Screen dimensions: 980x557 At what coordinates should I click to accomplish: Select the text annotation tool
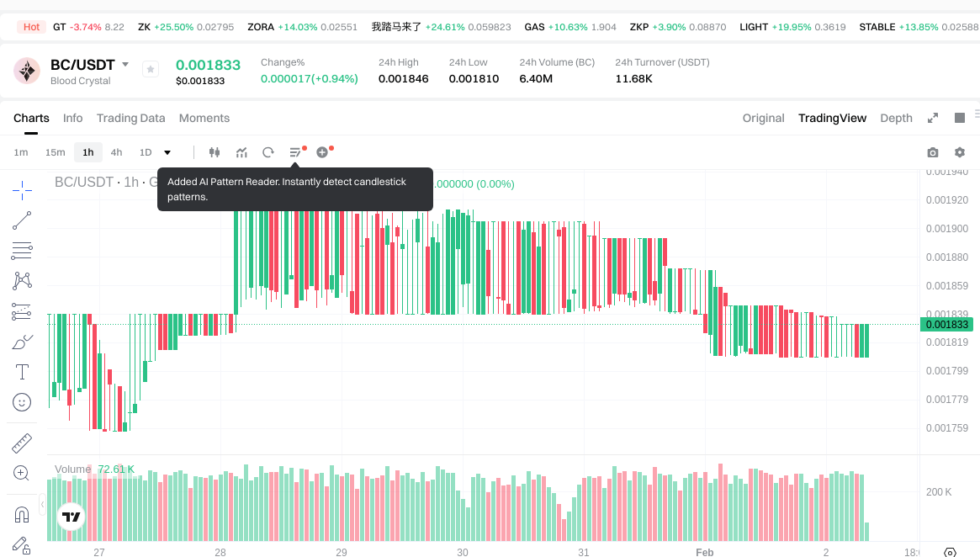22,372
